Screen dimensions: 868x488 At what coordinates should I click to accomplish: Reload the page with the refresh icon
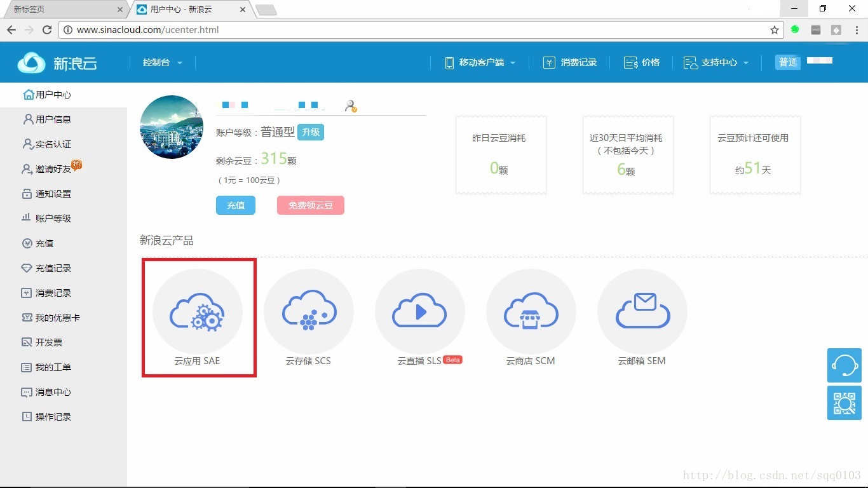click(46, 30)
